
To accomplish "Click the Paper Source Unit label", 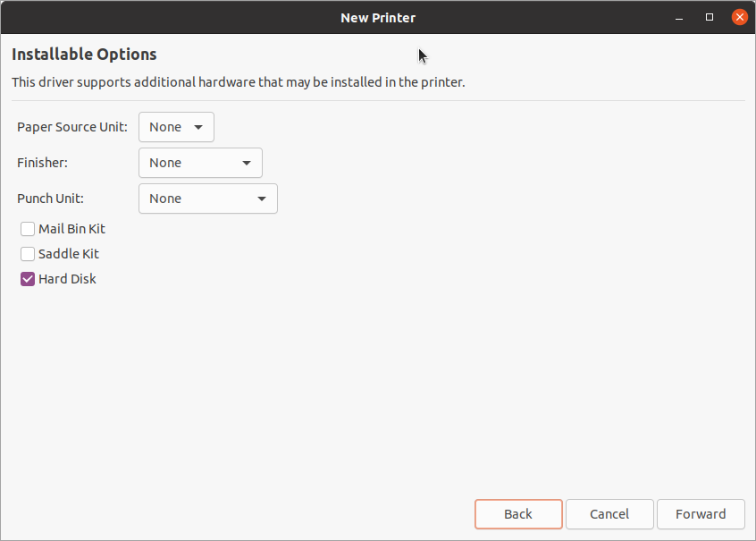I will [72, 127].
